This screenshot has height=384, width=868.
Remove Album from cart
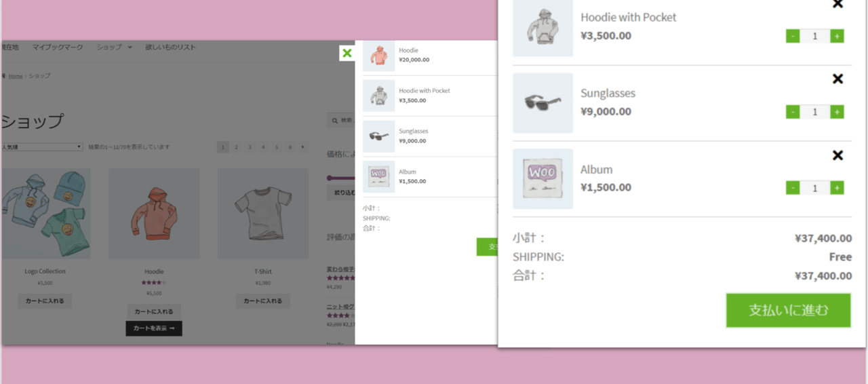pyautogui.click(x=837, y=155)
